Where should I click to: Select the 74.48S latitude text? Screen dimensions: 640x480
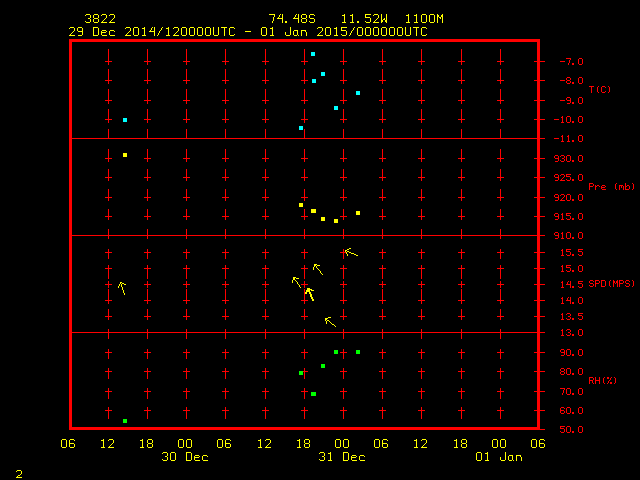point(289,19)
